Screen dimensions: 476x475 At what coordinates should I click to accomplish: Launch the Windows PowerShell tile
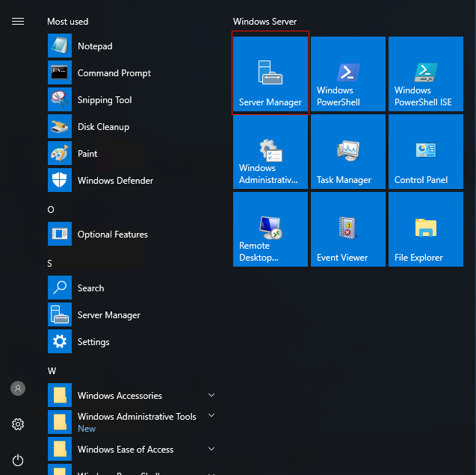tap(348, 74)
